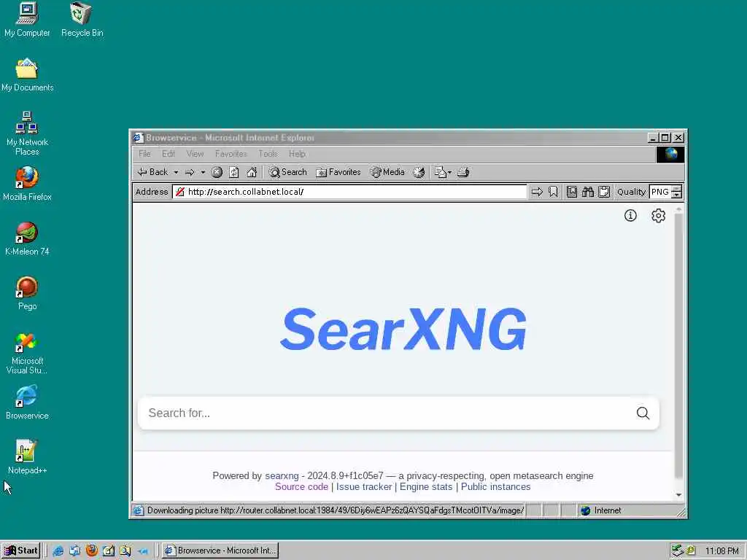Open the Issue tracker link

[364, 486]
